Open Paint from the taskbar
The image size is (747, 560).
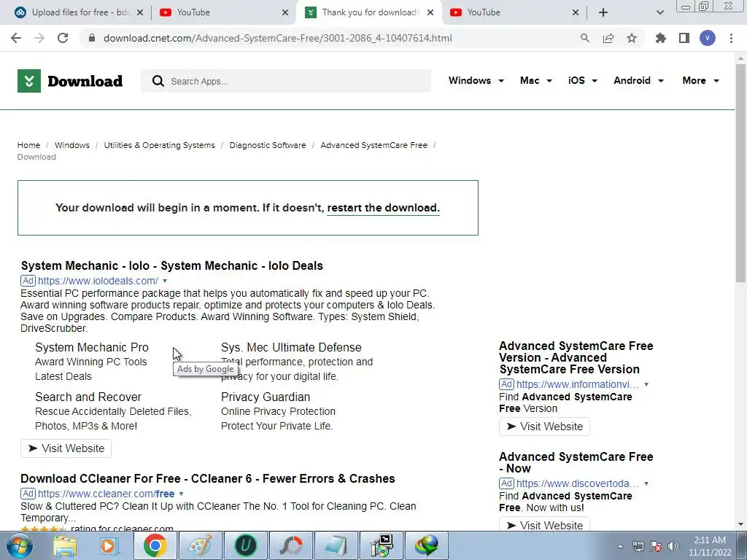pos(200,545)
